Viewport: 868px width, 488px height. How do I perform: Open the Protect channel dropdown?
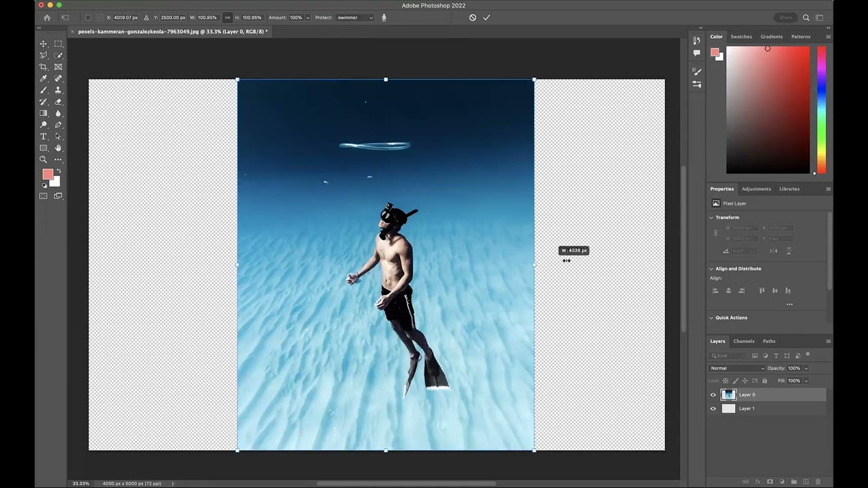(355, 18)
